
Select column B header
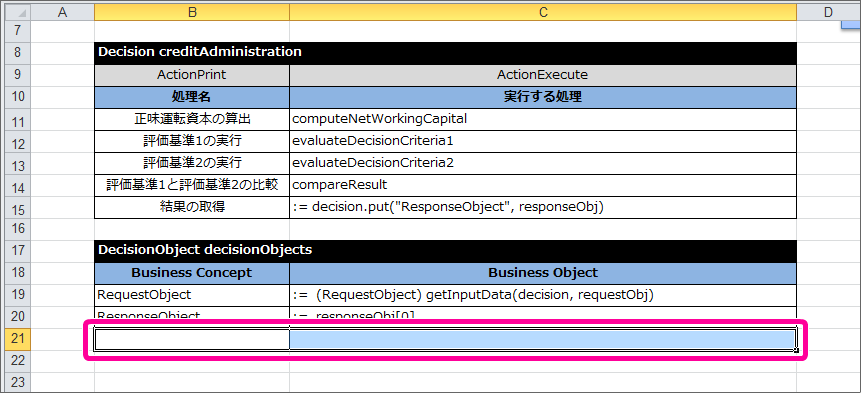coord(192,13)
